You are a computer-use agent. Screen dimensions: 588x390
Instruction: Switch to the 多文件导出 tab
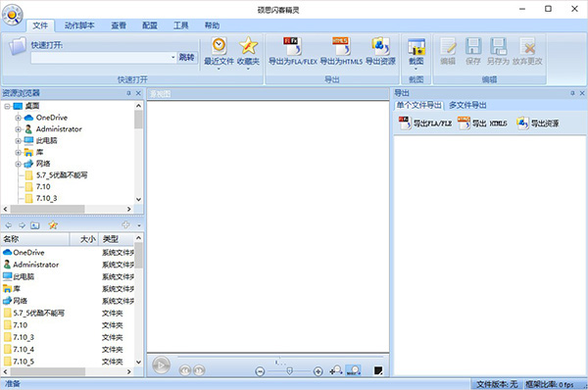click(467, 106)
